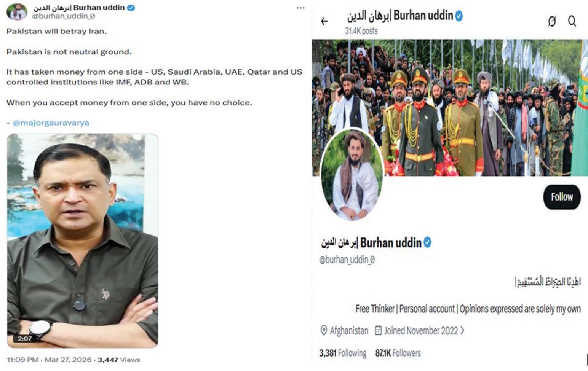588x371 pixels.
Task: Open the search magnifier icon on profile
Action: [572, 21]
